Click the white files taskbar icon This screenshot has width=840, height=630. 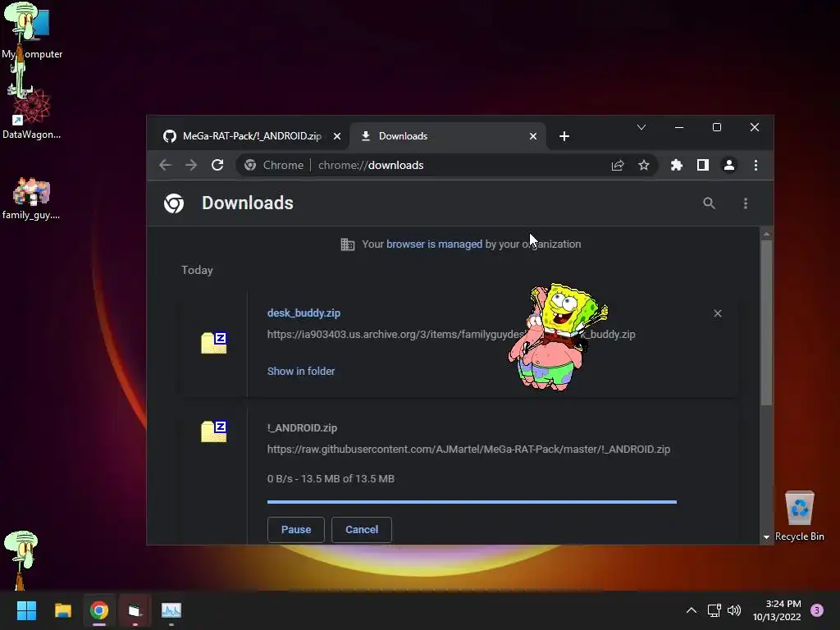[x=135, y=610]
